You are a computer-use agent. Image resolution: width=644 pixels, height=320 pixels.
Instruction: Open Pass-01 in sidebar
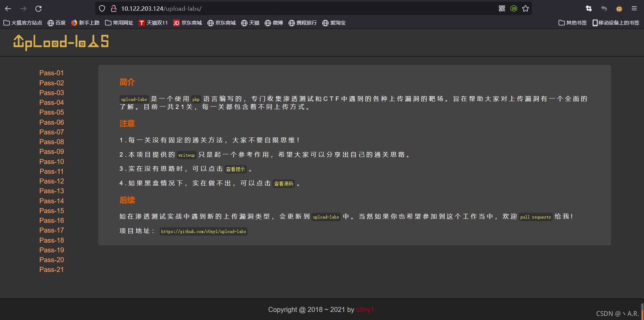coord(52,73)
